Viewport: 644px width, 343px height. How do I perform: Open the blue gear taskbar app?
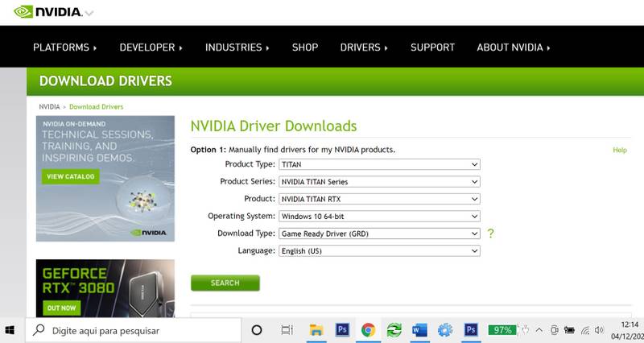tap(445, 330)
